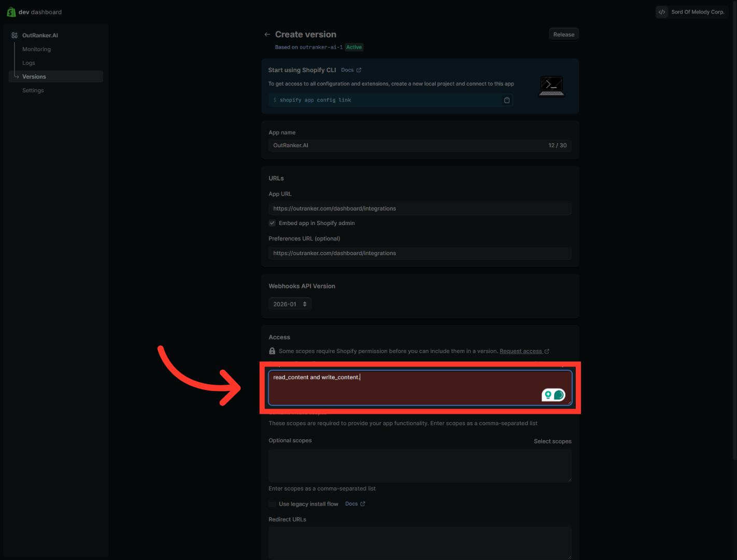737x560 pixels.
Task: Click the dev dashboard title
Action: pyautogui.click(x=40, y=12)
